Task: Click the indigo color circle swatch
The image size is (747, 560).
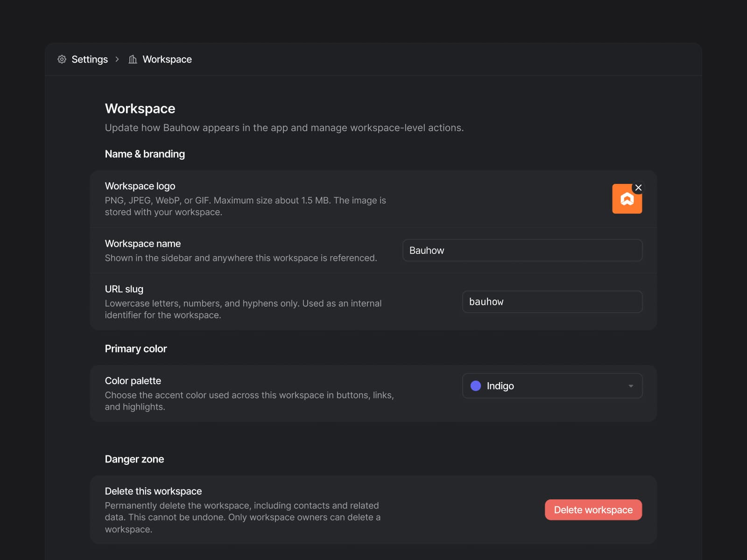Action: point(476,386)
